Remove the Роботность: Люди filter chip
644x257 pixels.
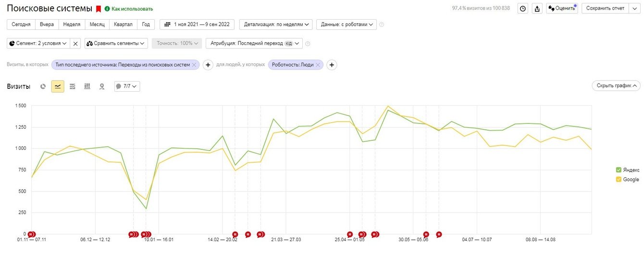coord(318,65)
